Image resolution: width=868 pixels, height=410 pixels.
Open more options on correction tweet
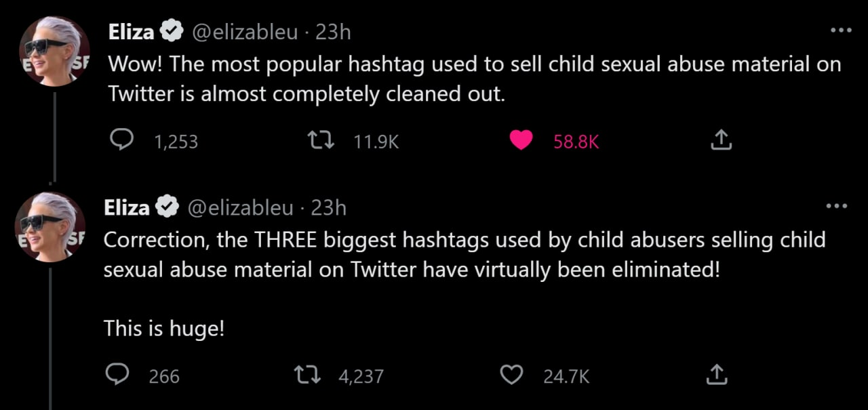click(836, 207)
